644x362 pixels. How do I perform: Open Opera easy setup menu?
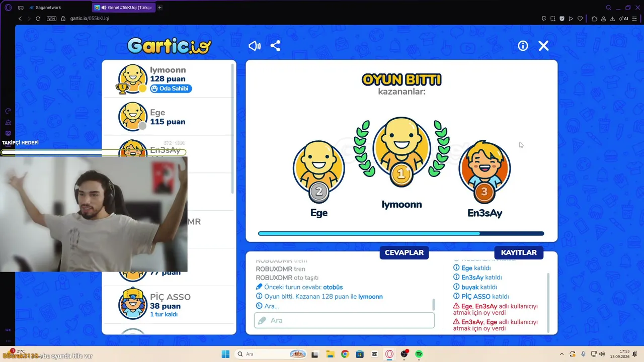tap(634, 19)
